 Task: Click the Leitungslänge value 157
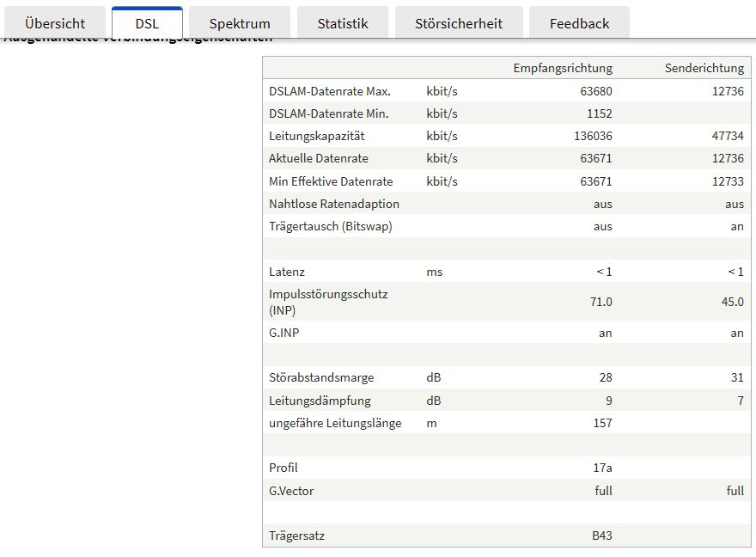point(603,423)
